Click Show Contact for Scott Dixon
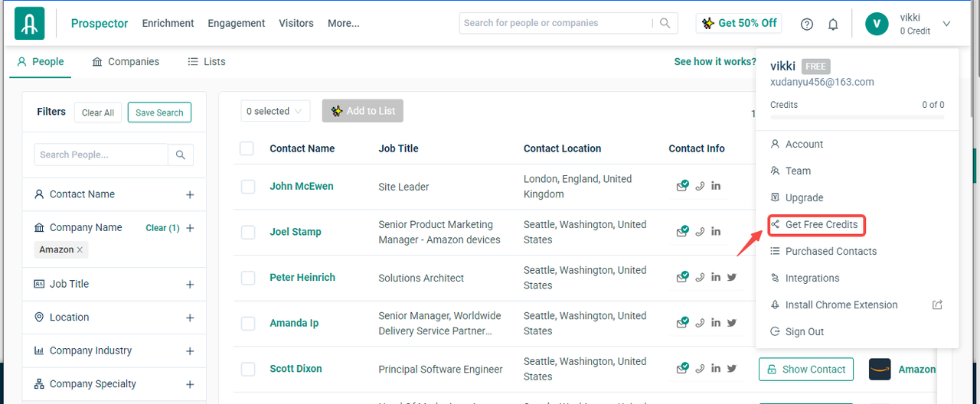The height and width of the screenshot is (404, 980). tap(806, 369)
